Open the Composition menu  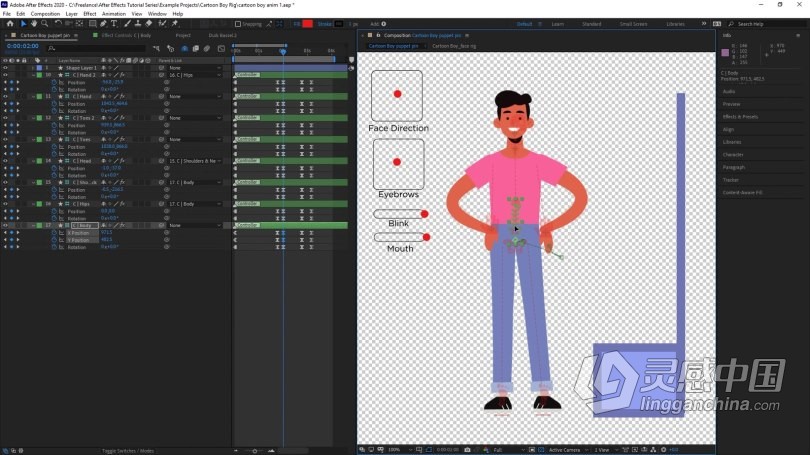click(x=45, y=14)
